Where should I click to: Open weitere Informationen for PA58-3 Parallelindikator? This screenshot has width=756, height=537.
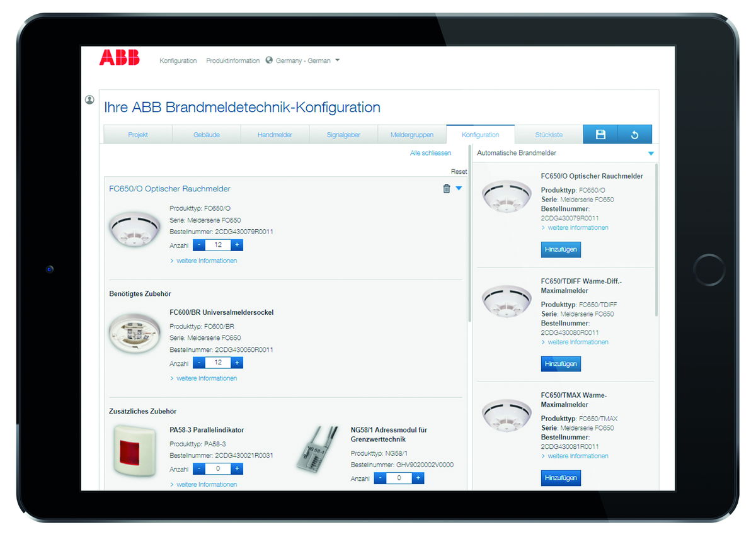point(203,484)
